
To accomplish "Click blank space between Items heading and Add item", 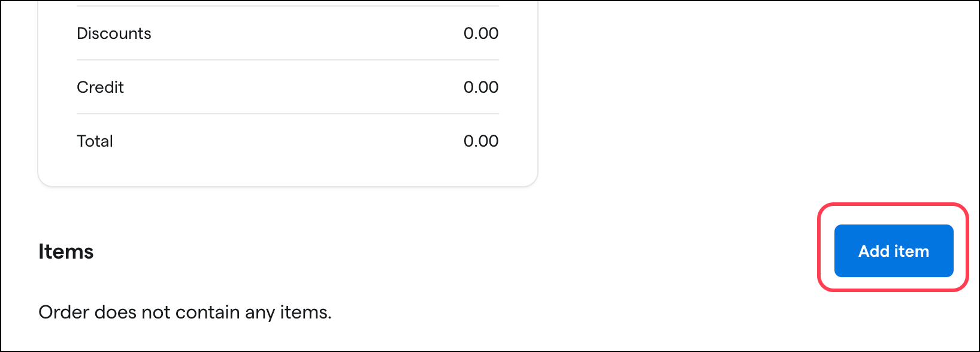I will pos(455,251).
